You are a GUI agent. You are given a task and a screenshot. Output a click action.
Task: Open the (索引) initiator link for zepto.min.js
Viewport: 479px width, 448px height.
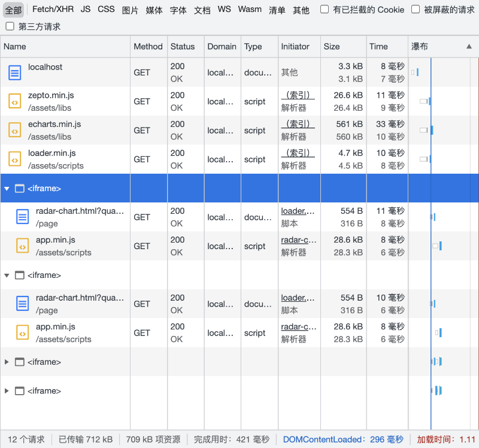pos(298,95)
